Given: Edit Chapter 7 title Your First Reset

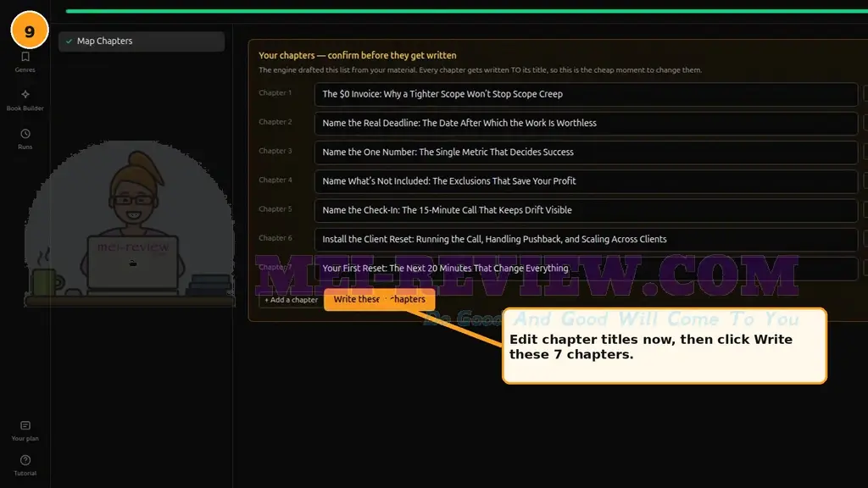Looking at the screenshot, I should pos(587,269).
